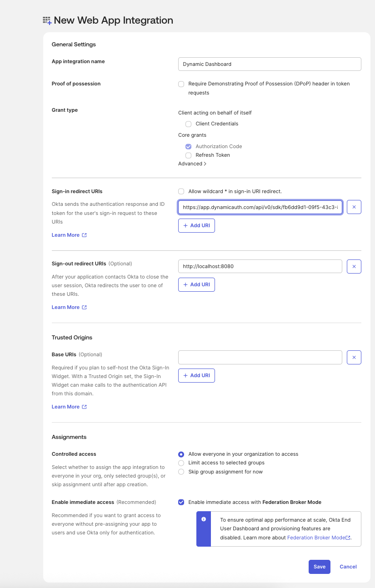Remove the sign-in redirect URI with X button
This screenshot has height=588, width=375.
(354, 207)
